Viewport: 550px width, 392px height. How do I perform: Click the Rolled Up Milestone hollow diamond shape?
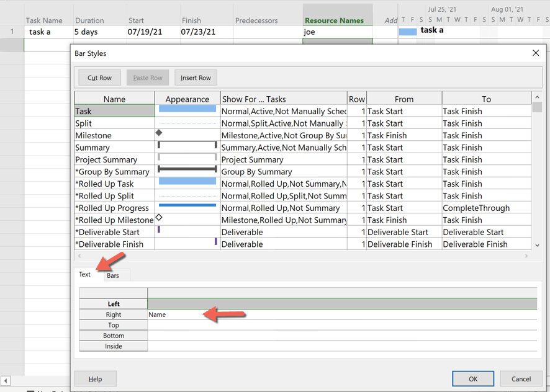click(x=159, y=216)
